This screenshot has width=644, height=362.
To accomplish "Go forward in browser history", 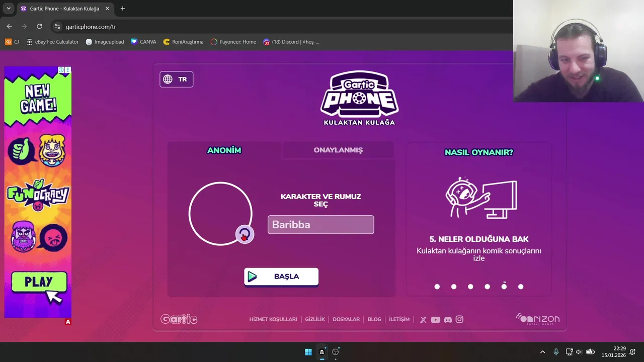I will click(x=24, y=26).
